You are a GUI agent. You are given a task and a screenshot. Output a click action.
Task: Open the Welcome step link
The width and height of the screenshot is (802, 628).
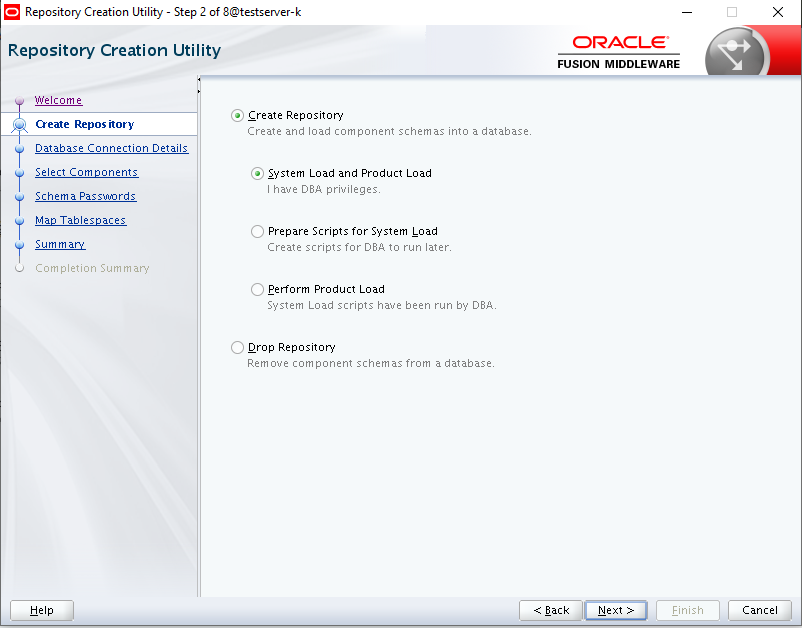click(x=58, y=100)
